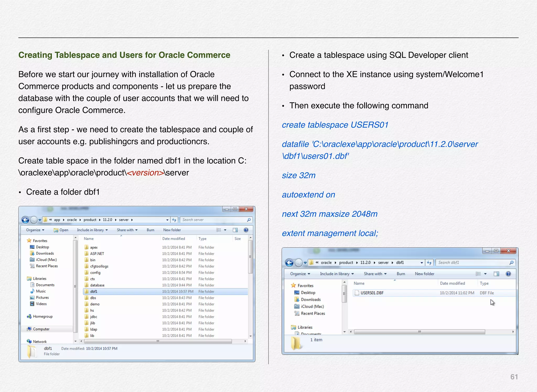Screen dimensions: 537x392
Task: Click the server window horizontal scrollbar
Action: click(158, 341)
